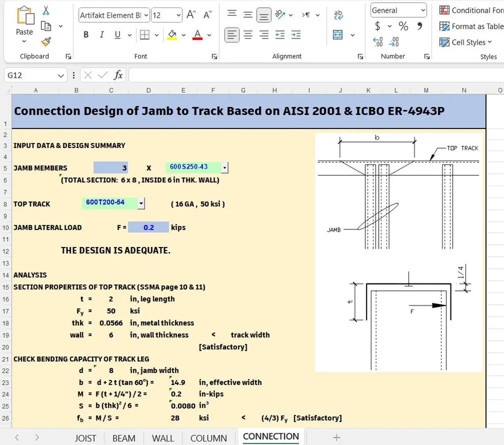Select Center horizontal alignment
This screenshot has width=504, height=445.
coord(248,35)
